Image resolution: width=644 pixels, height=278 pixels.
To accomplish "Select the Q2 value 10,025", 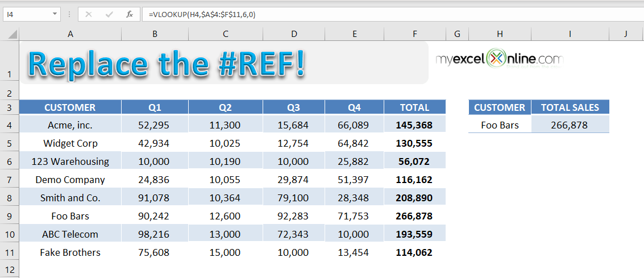I will [226, 143].
